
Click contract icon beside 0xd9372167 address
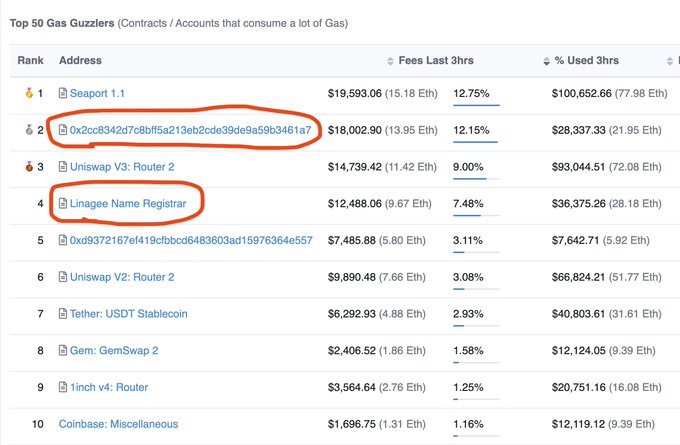63,240
